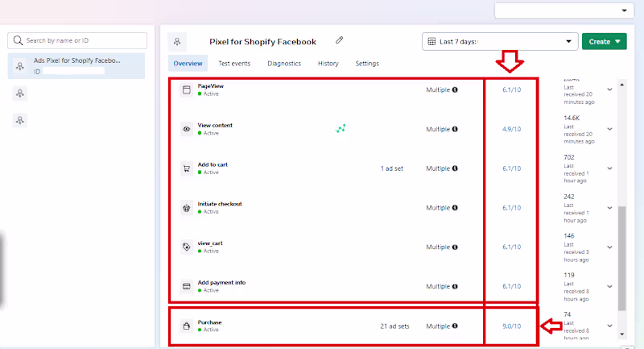Viewport: 644px width, 349px height.
Task: Click the View content eye icon
Action: 186,129
